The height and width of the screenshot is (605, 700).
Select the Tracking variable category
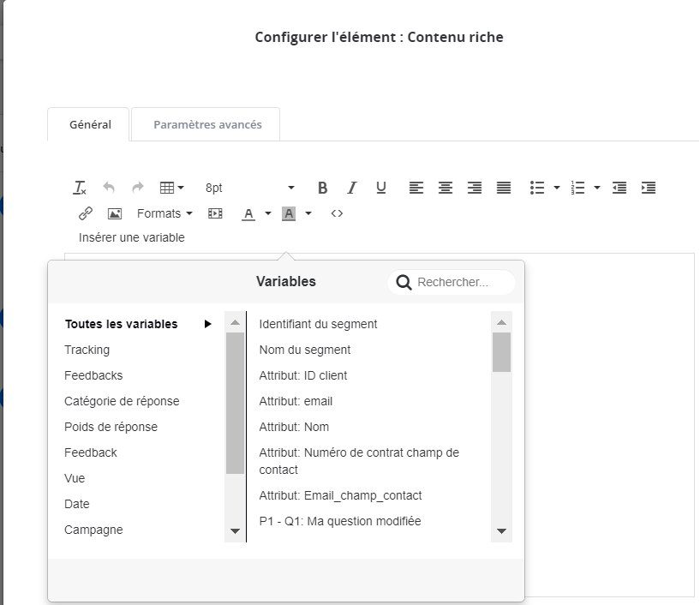click(87, 350)
